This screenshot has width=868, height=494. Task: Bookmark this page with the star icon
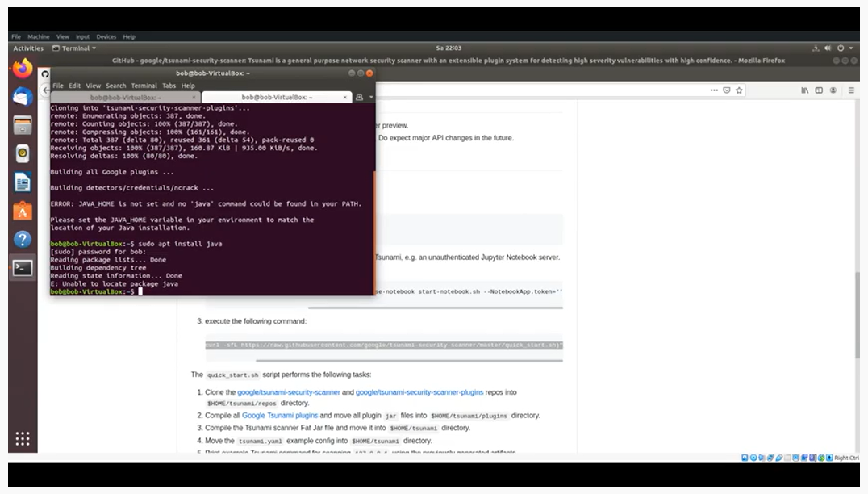coord(739,90)
